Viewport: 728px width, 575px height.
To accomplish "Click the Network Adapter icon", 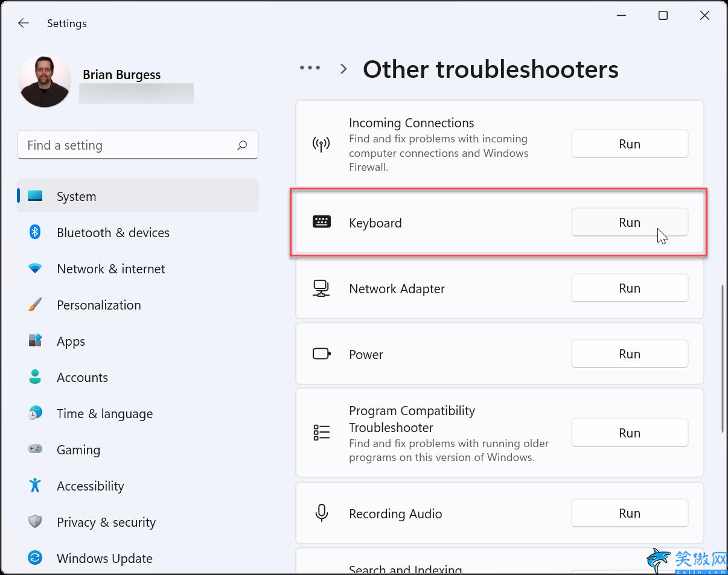I will click(321, 288).
